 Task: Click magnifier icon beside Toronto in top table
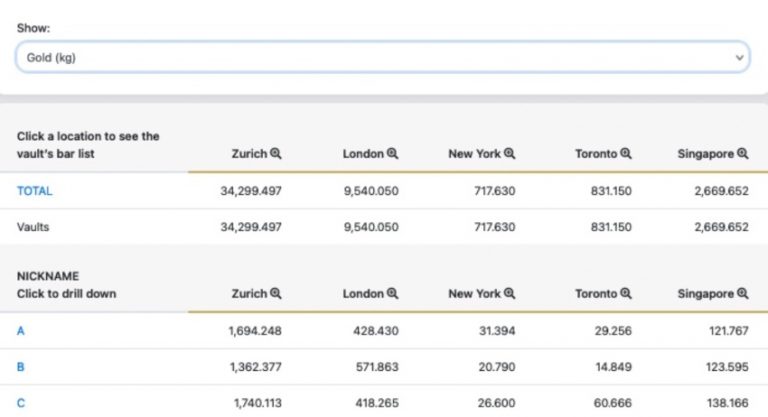pyautogui.click(x=626, y=154)
